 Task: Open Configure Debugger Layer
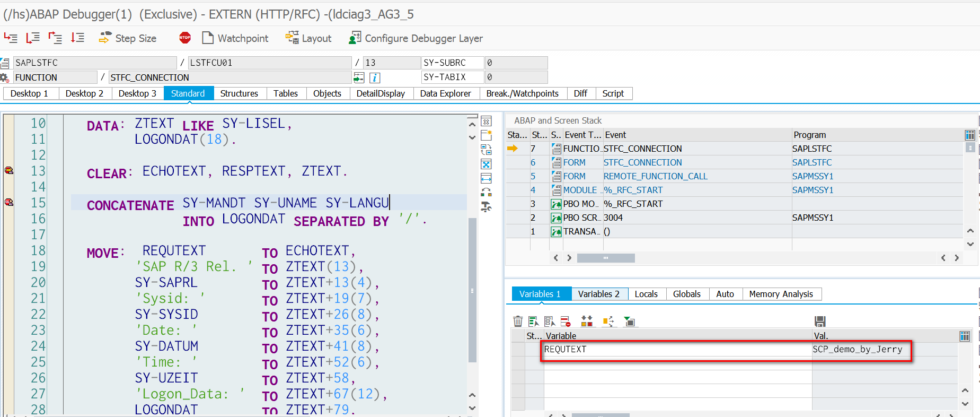click(416, 38)
